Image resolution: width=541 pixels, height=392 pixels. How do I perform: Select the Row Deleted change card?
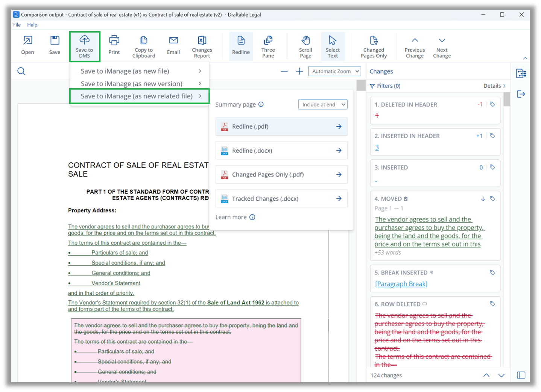click(435, 332)
